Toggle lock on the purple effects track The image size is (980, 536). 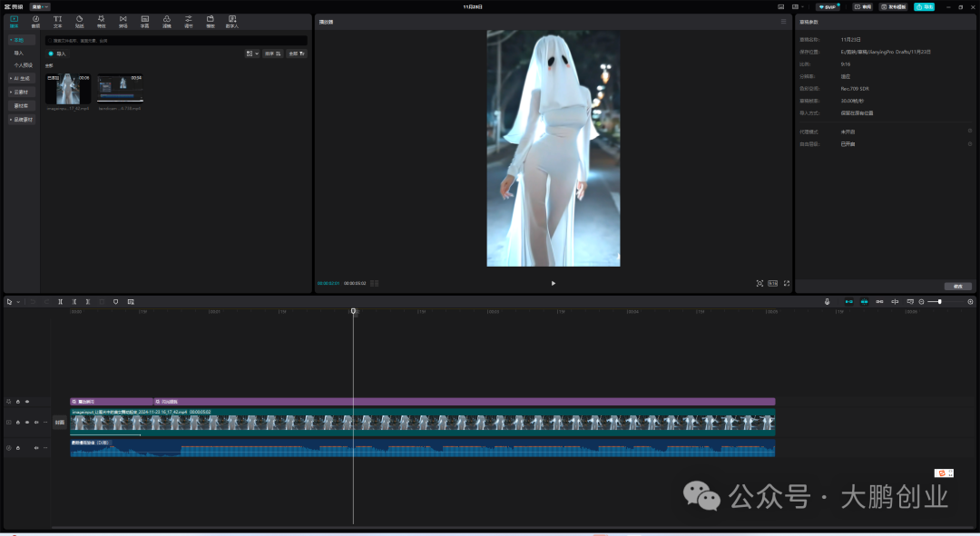point(17,401)
